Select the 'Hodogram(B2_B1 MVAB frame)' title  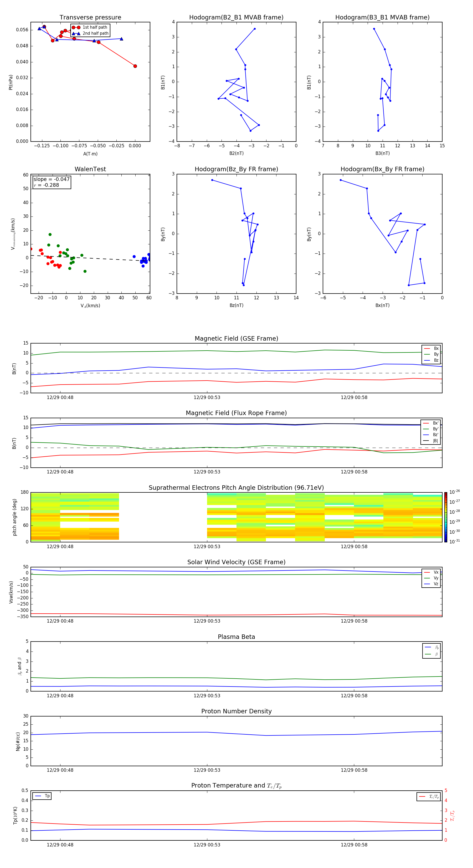236,18
